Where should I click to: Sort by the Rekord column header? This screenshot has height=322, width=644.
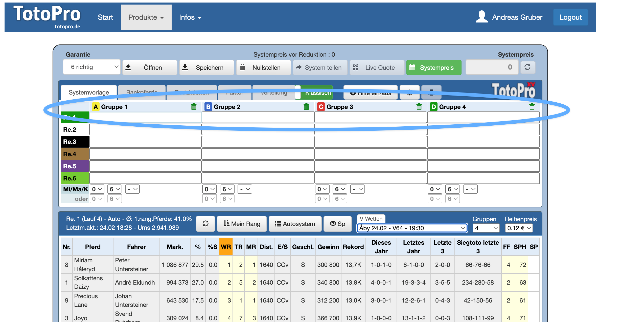coord(353,247)
